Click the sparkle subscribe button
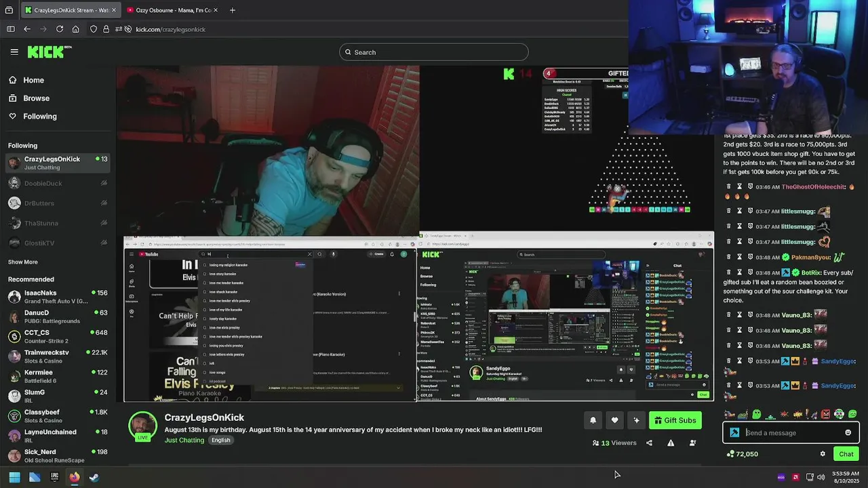The width and height of the screenshot is (868, 488). pyautogui.click(x=636, y=420)
